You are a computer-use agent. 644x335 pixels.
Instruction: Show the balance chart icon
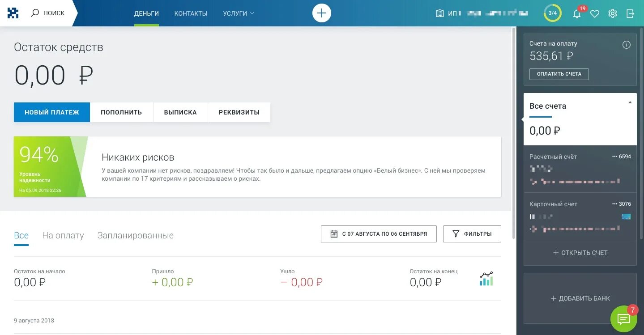(486, 279)
